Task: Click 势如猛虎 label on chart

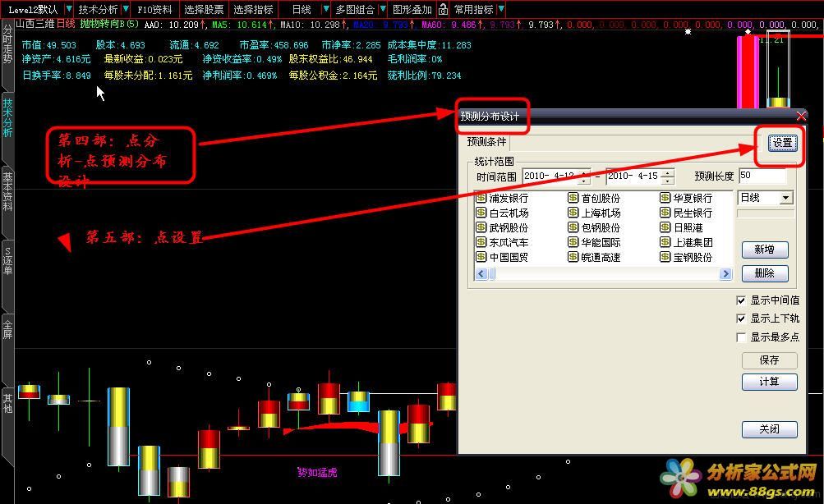Action: pyautogui.click(x=317, y=473)
